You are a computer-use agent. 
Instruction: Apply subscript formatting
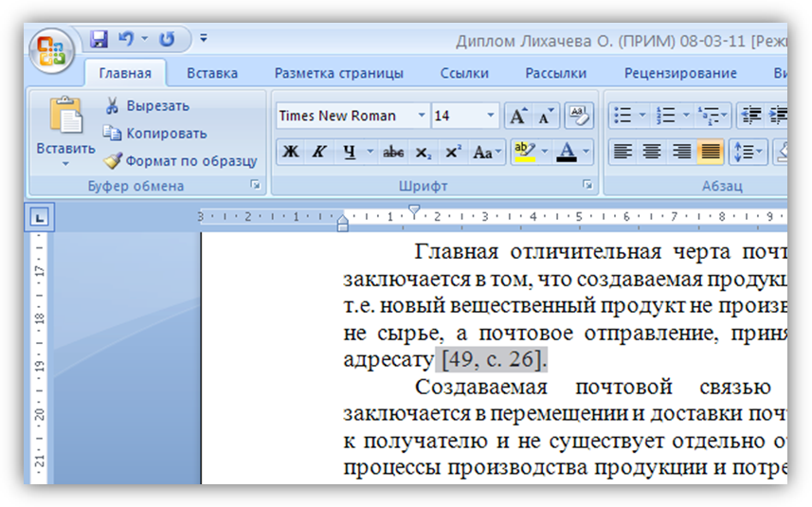point(424,152)
